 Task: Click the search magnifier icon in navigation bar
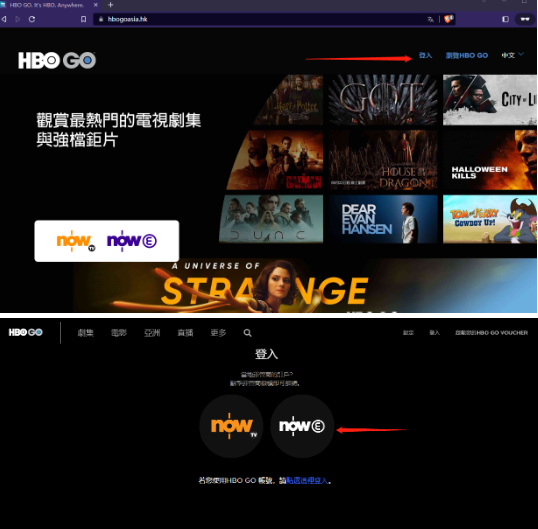click(x=247, y=333)
